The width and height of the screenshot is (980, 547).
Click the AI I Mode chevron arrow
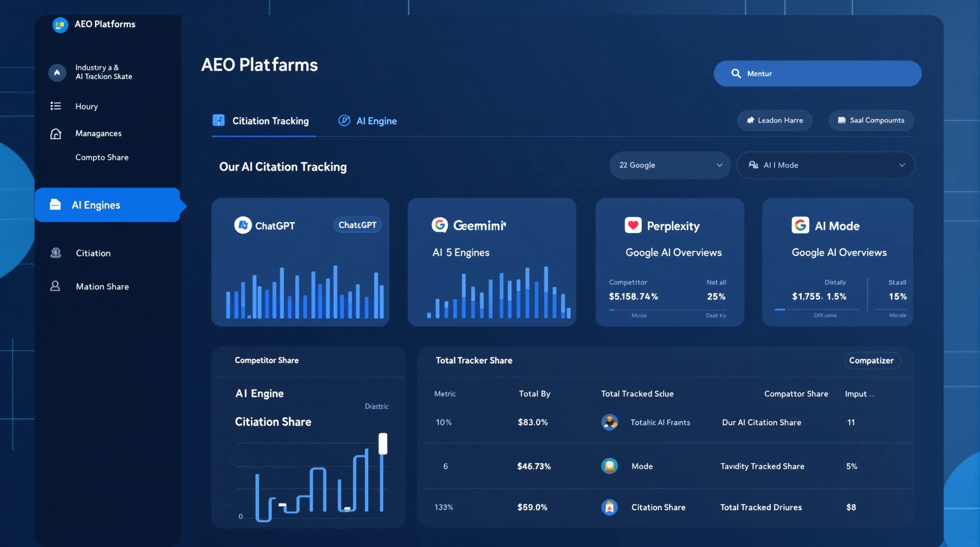tap(902, 165)
